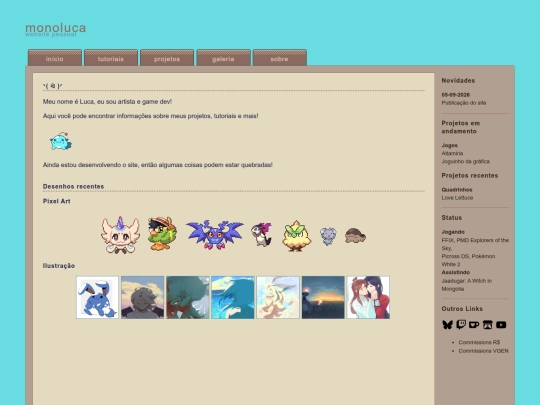Click the yellow chick with leaf sprite
540x405 pixels.
tap(296, 236)
